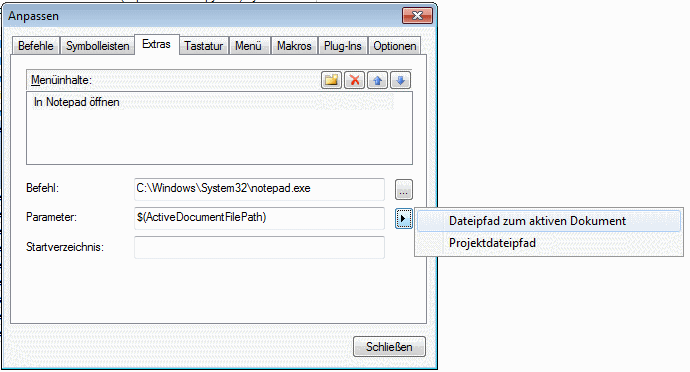Click the Parameter input field
690x372 pixels.
pyautogui.click(x=259, y=218)
